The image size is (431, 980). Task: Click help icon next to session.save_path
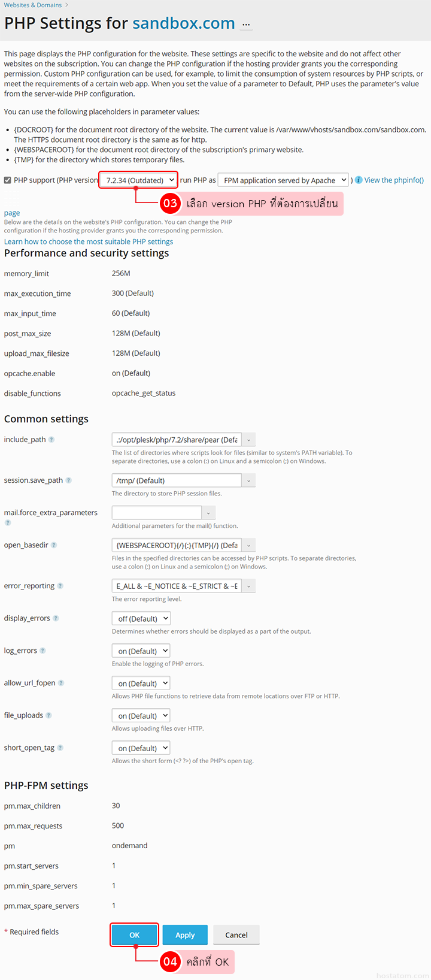pos(68,480)
